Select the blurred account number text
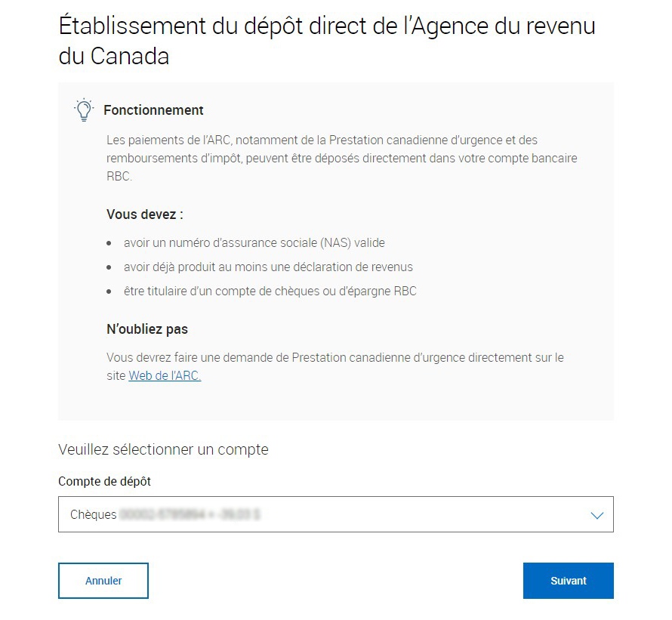 tap(190, 514)
